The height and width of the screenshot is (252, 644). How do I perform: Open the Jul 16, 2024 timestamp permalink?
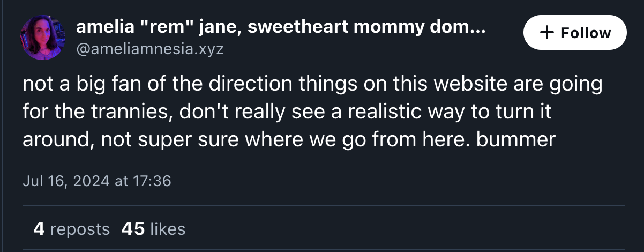click(97, 181)
